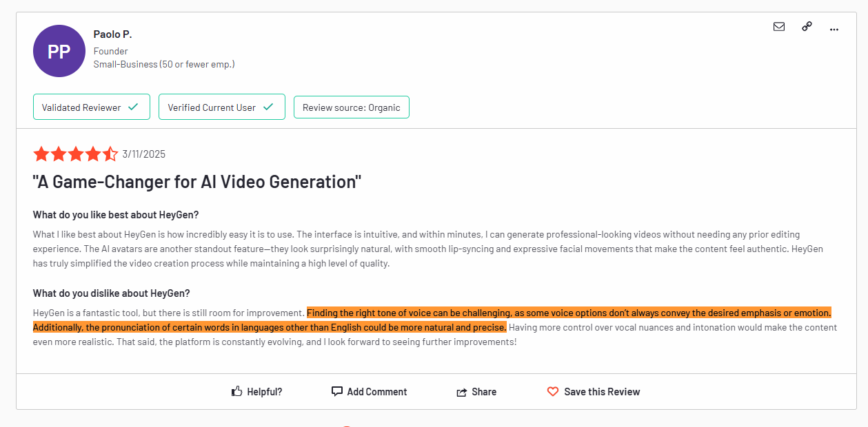This screenshot has height=427, width=868.
Task: Choose Save this Review
Action: click(x=601, y=392)
